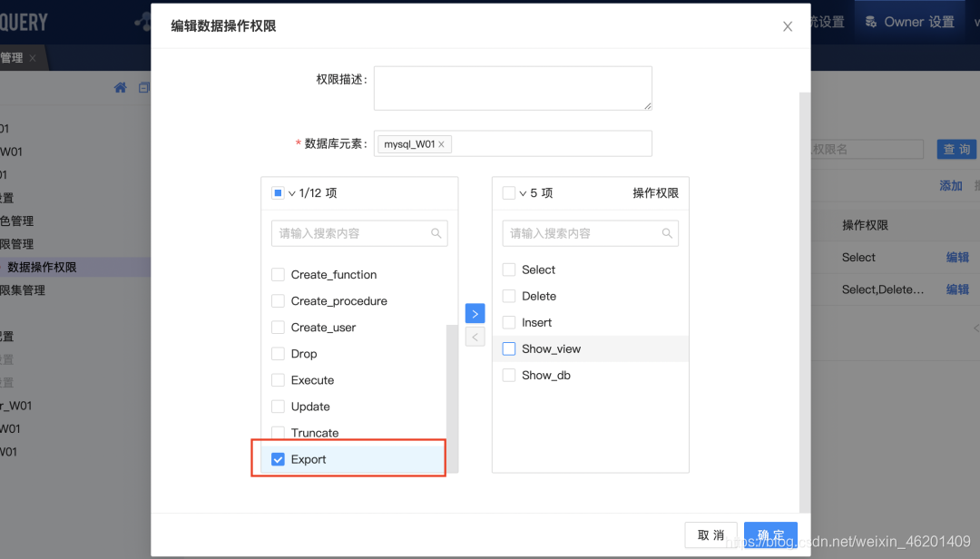Check the Show_view checkbox

point(509,348)
